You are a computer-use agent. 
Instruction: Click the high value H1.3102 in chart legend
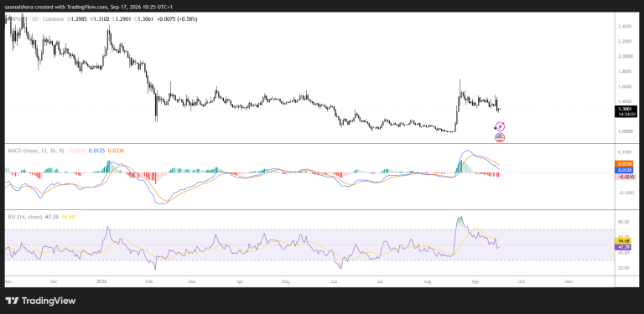point(101,19)
